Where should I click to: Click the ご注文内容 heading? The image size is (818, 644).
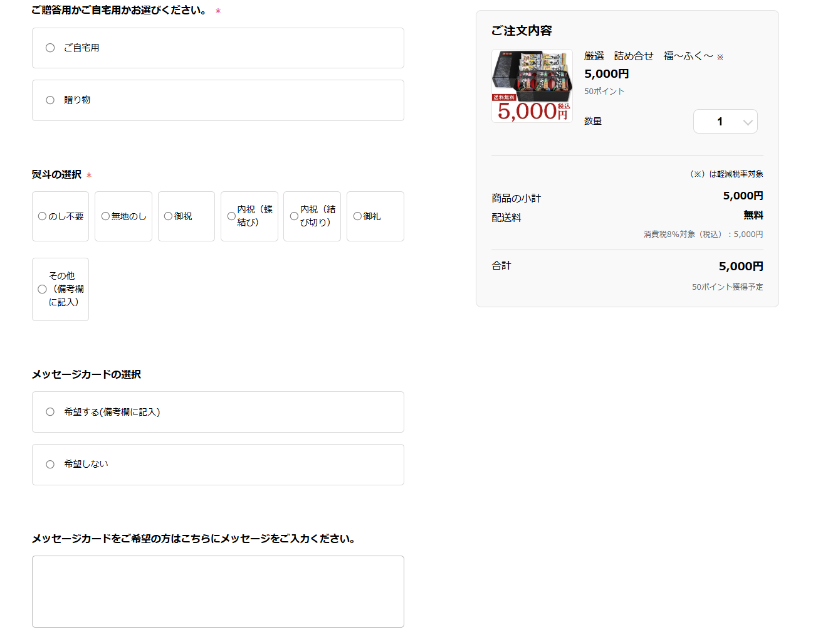pos(522,31)
